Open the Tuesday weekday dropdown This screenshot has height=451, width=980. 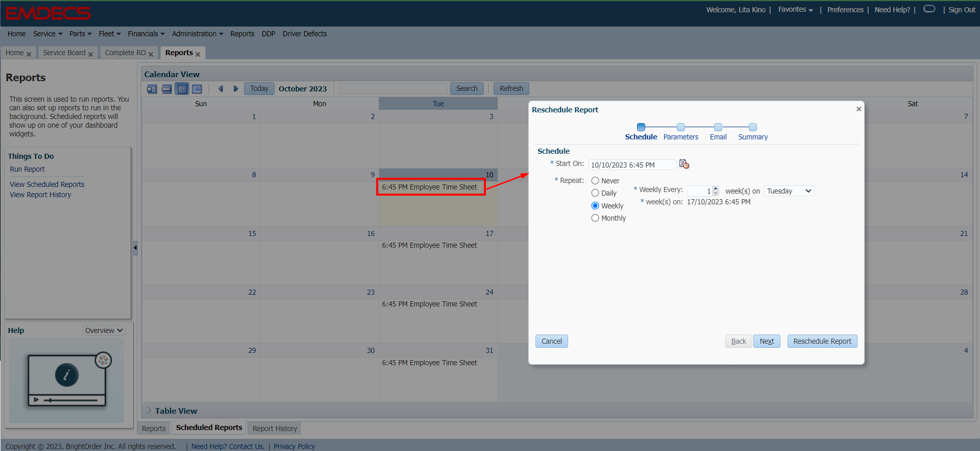789,191
